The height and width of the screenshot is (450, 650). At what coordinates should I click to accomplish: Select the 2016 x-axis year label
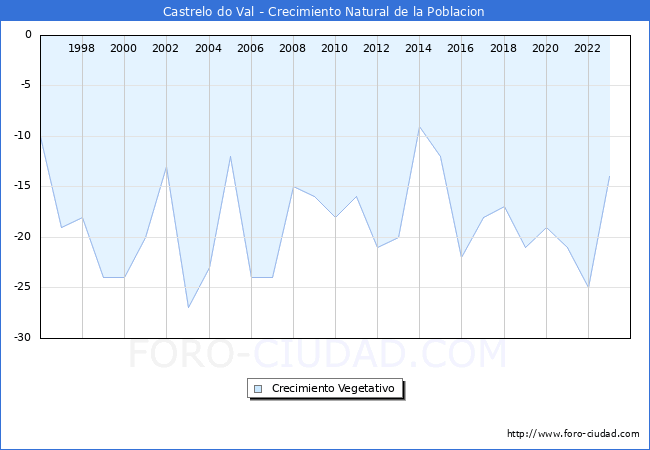(461, 48)
